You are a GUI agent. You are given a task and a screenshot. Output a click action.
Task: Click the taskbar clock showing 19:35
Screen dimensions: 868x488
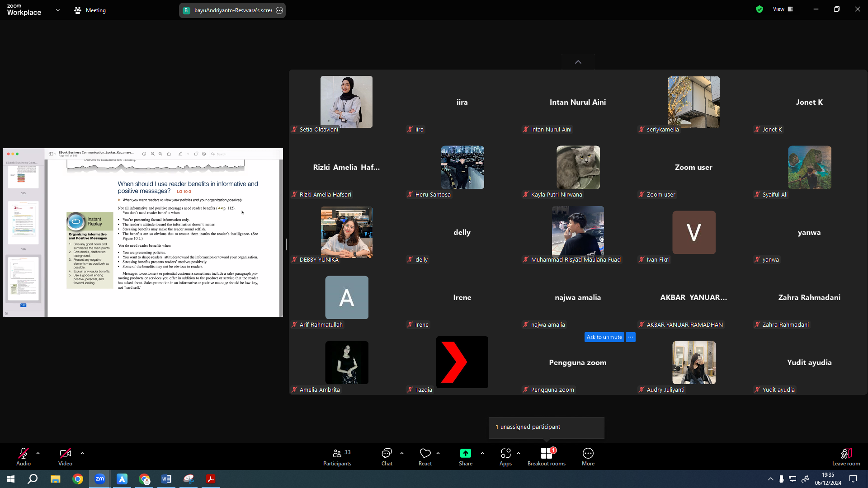coord(828,479)
